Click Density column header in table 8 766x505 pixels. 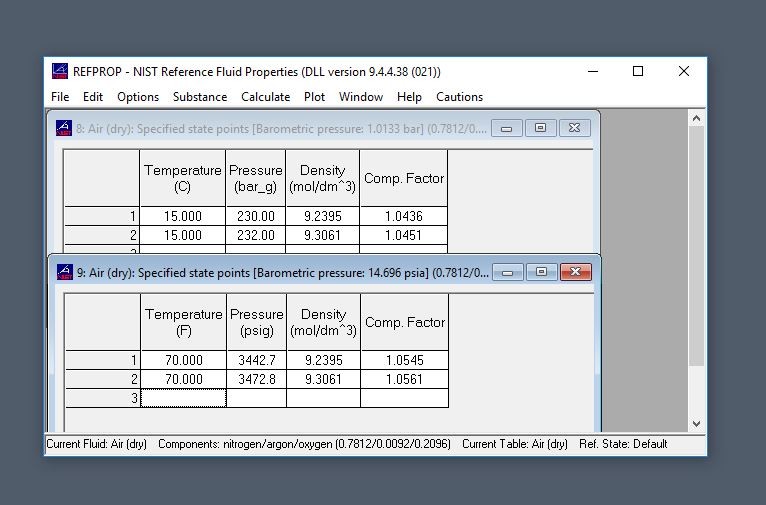pos(322,178)
